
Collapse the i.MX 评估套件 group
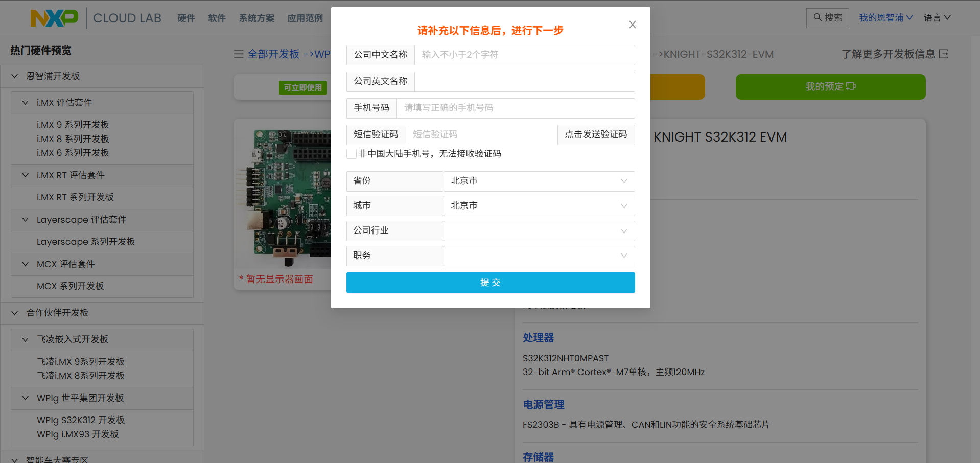pos(25,103)
